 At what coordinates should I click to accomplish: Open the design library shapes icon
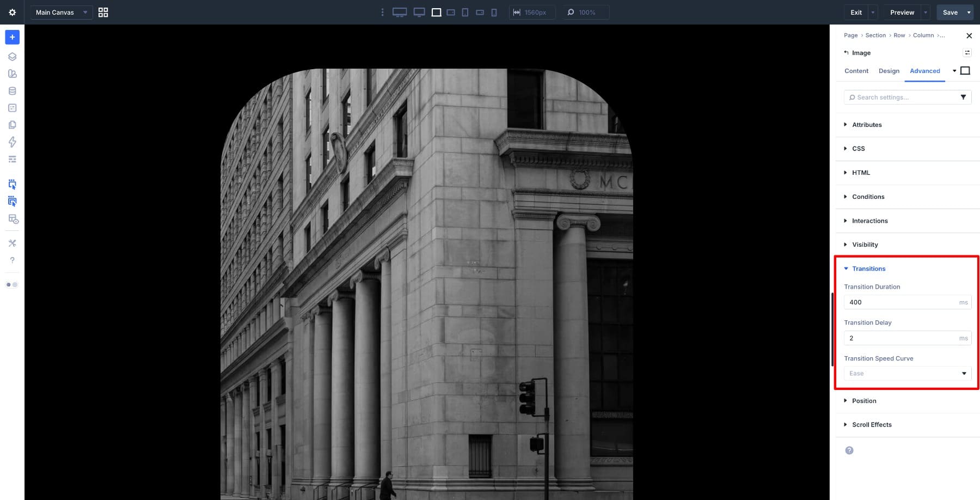tap(12, 73)
